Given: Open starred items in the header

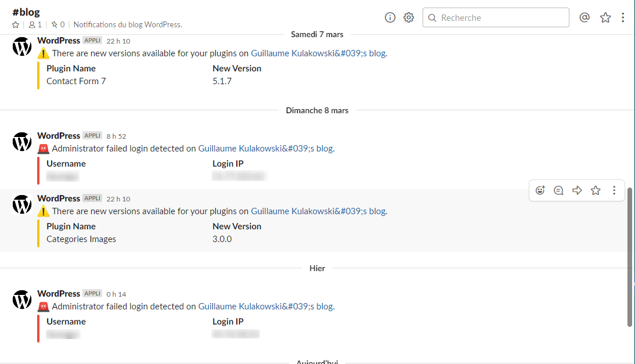Looking at the screenshot, I should tap(605, 17).
